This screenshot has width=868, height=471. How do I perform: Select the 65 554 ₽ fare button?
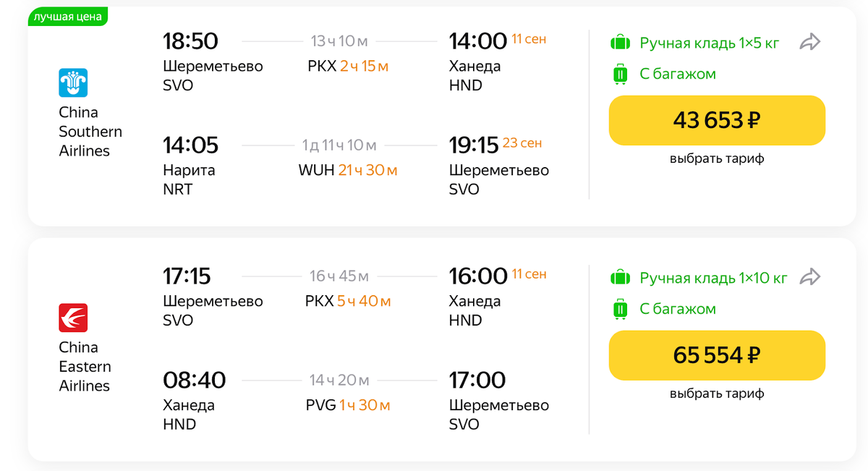717,355
